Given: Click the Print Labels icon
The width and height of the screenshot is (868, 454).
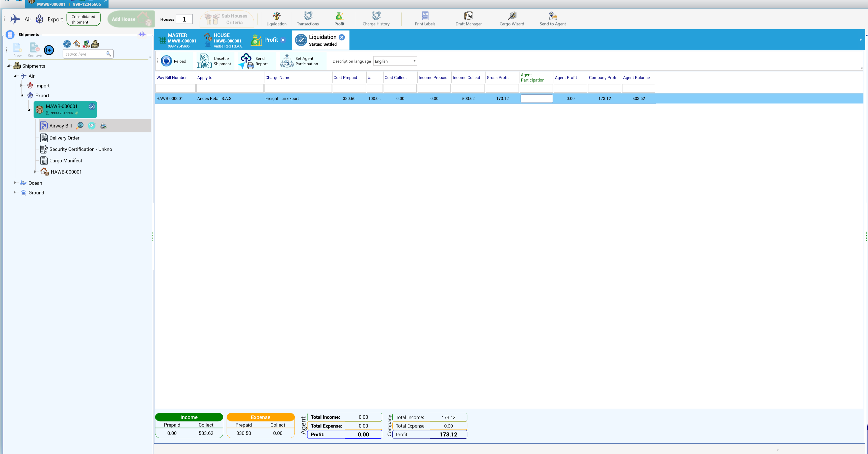Looking at the screenshot, I should 425,19.
